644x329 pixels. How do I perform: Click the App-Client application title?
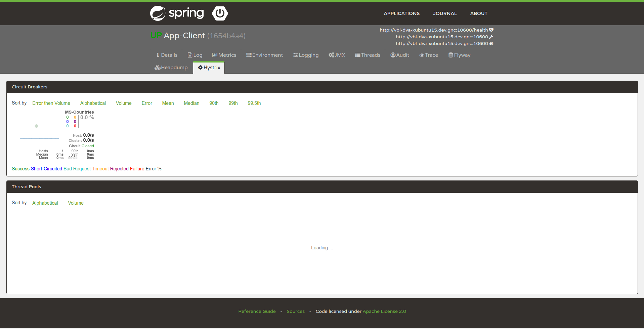click(x=184, y=36)
